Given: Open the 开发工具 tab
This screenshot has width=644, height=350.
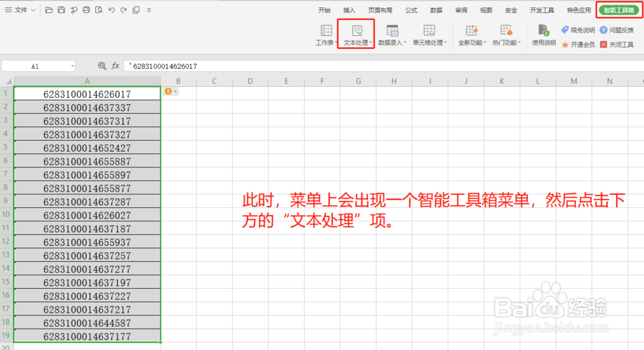Looking at the screenshot, I should tap(542, 10).
